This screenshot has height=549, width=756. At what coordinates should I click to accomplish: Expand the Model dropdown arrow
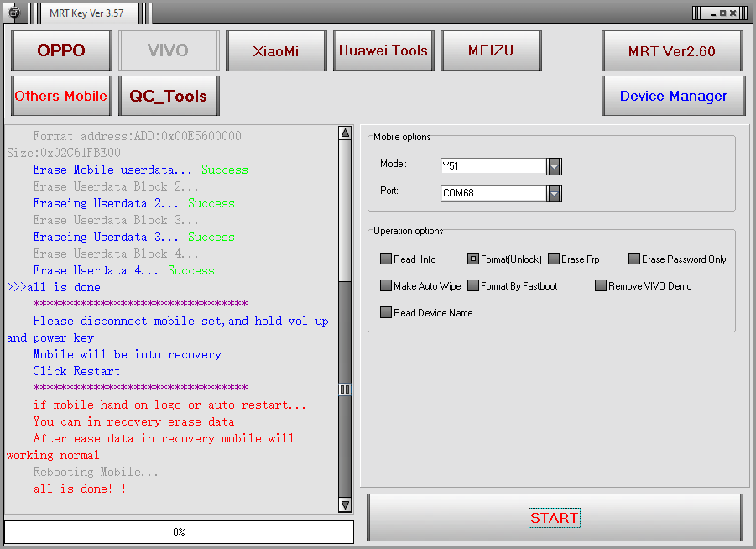pyautogui.click(x=554, y=166)
